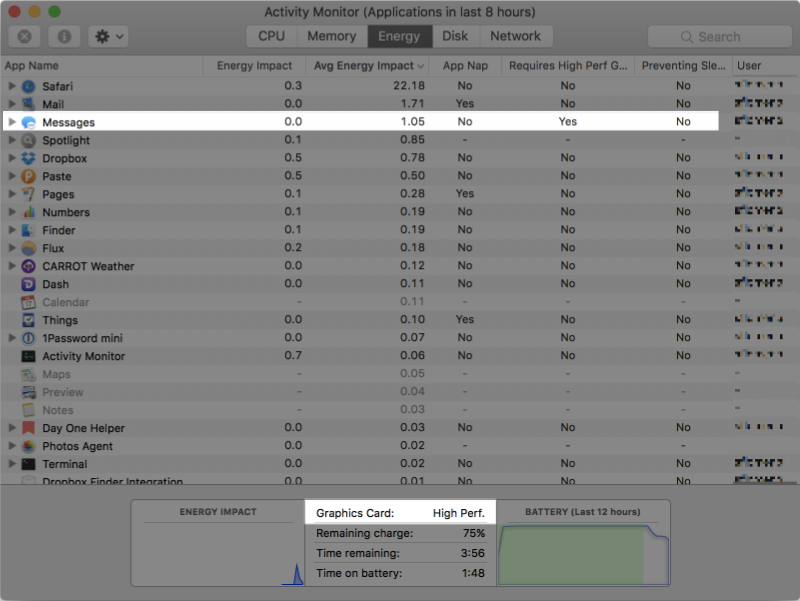The height and width of the screenshot is (601, 800).
Task: Click the Dropbox app icon
Action: coord(29,158)
